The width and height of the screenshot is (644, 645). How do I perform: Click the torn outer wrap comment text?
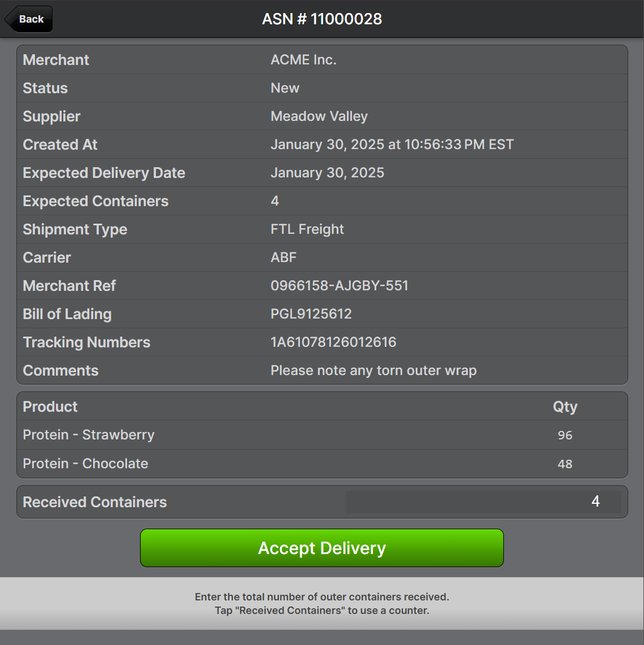click(x=373, y=371)
